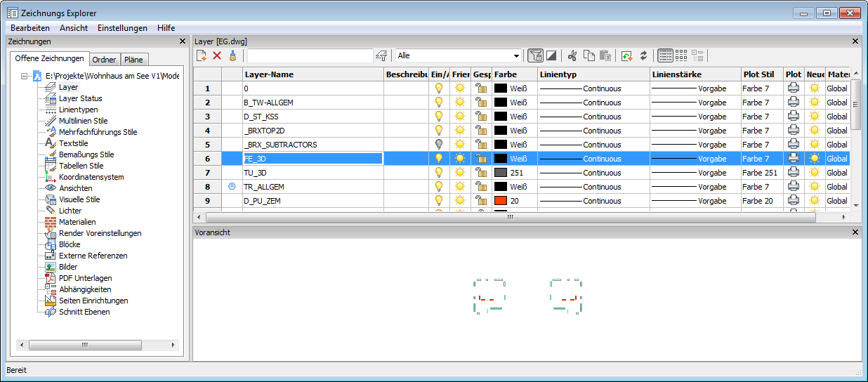
Task: Click orange color swatch of D_PU_ZEM layer
Action: coord(501,201)
